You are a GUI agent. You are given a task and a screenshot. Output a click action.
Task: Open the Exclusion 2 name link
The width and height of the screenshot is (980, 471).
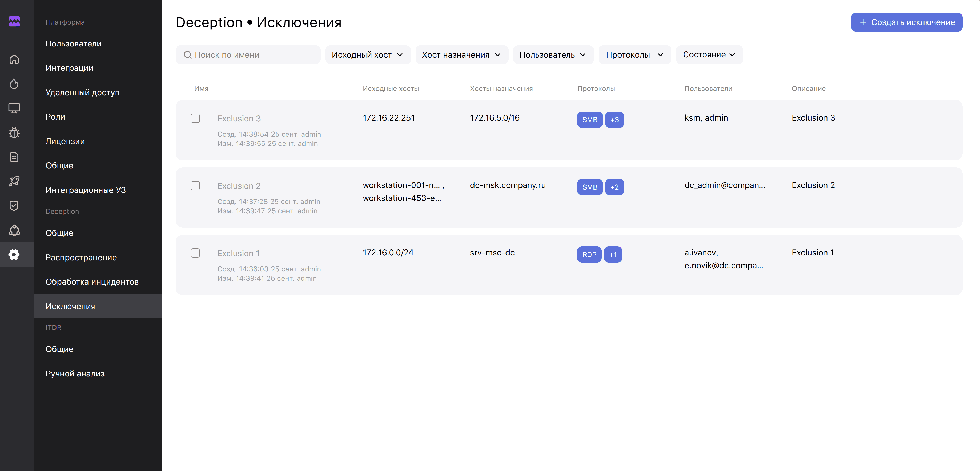coord(239,186)
